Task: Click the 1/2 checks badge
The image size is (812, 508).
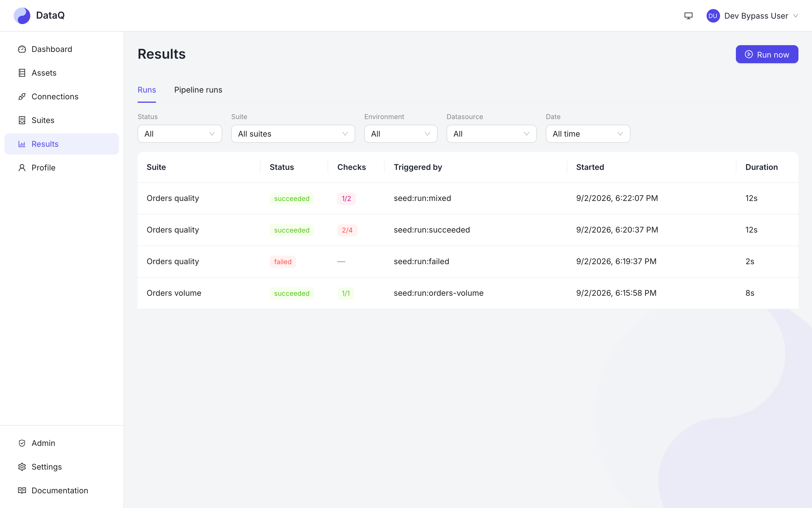Action: [346, 199]
